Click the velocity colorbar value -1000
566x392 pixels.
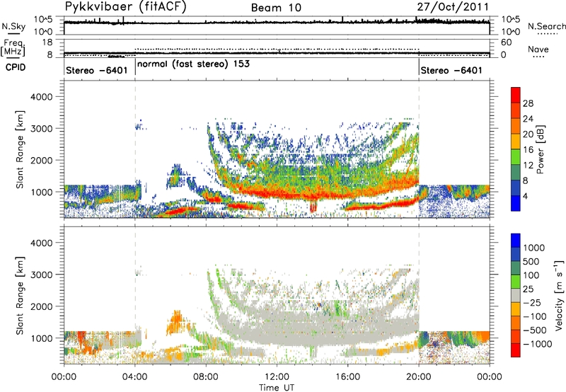click(x=538, y=344)
